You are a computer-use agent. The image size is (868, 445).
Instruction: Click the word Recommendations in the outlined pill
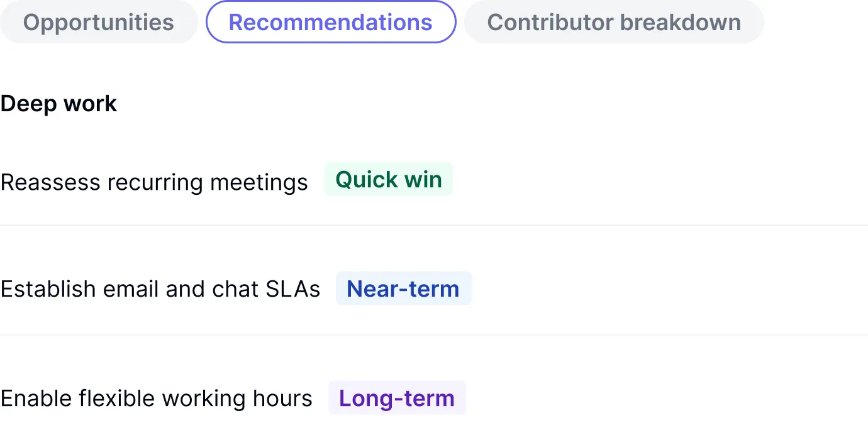coord(331,23)
